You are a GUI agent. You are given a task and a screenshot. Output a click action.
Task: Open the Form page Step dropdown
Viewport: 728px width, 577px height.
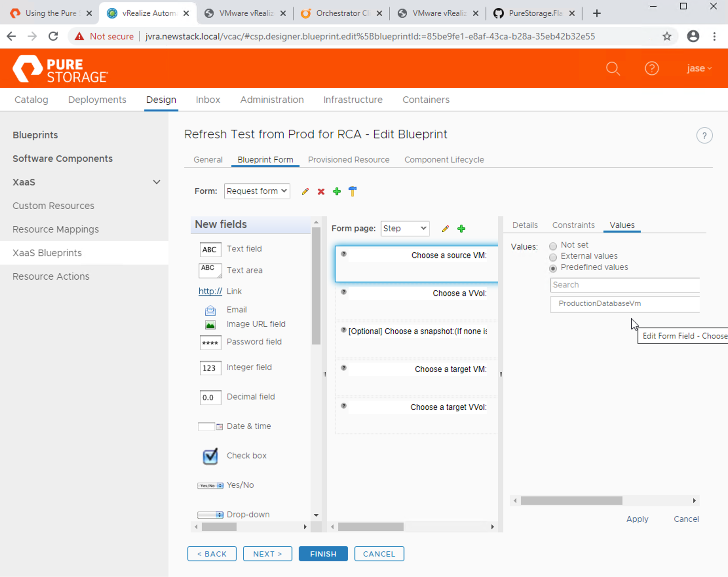[x=405, y=228]
